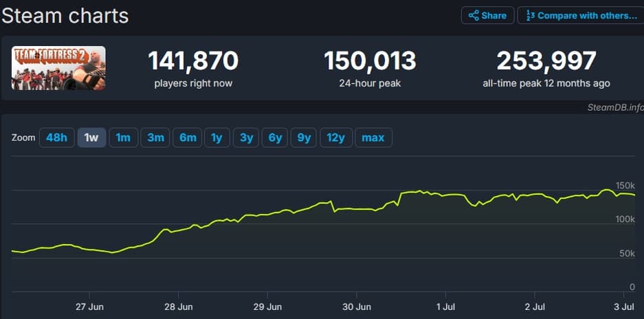This screenshot has width=644, height=319.
Task: Click the 2 Jul axis label
Action: 535,307
